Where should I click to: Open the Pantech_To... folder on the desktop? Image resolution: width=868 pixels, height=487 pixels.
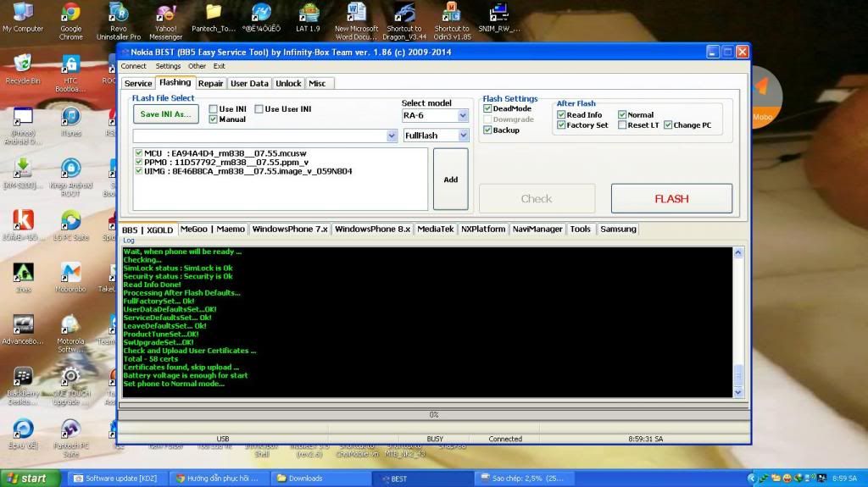coord(213,17)
